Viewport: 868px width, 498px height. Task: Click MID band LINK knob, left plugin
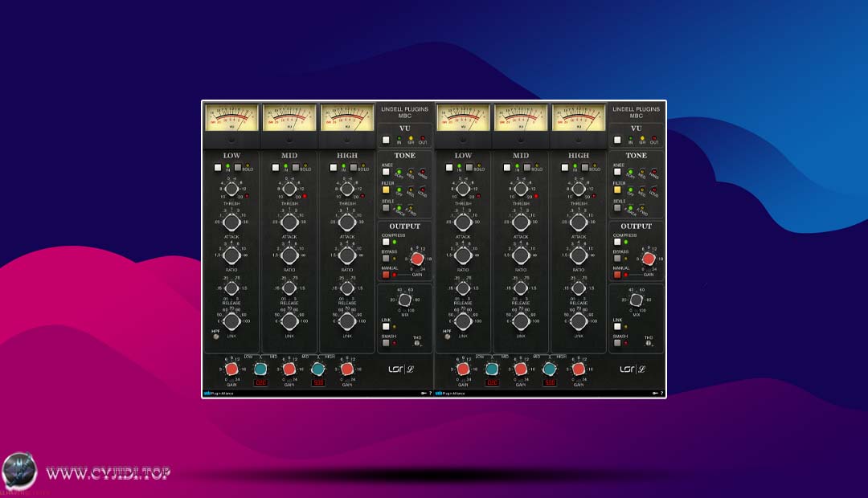tap(289, 321)
